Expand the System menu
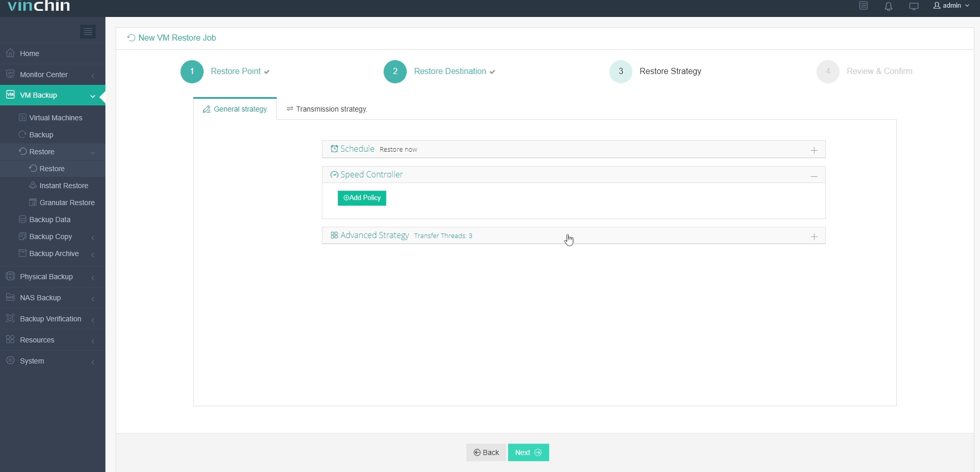The image size is (980, 472). 52,361
